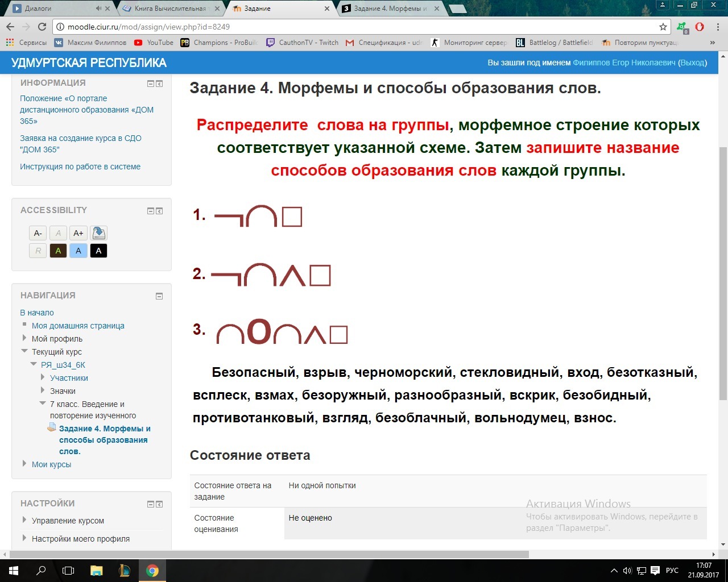Open the YouTube bookmark
This screenshot has height=582, width=728.
[154, 43]
